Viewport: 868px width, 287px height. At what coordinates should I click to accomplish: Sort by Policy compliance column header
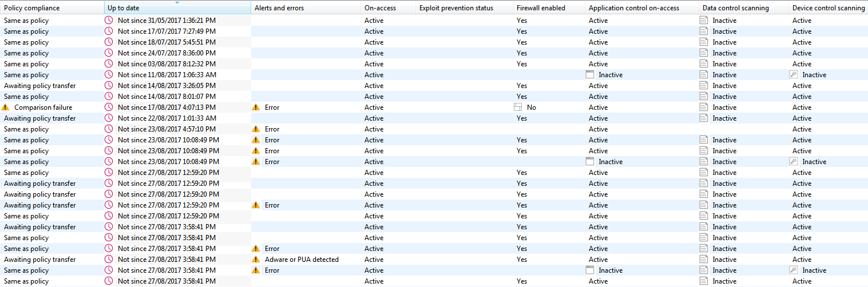[x=52, y=8]
